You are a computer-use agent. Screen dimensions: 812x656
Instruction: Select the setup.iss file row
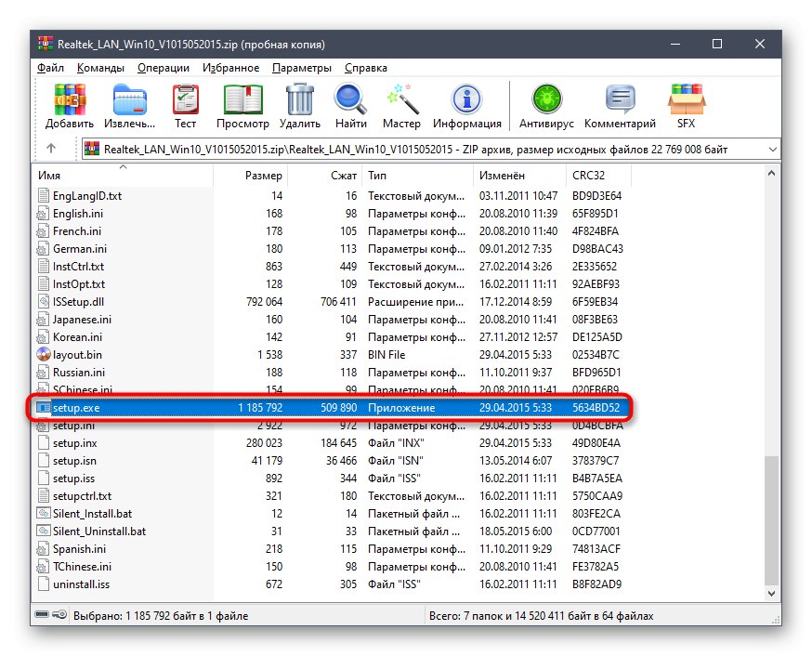tap(332, 478)
